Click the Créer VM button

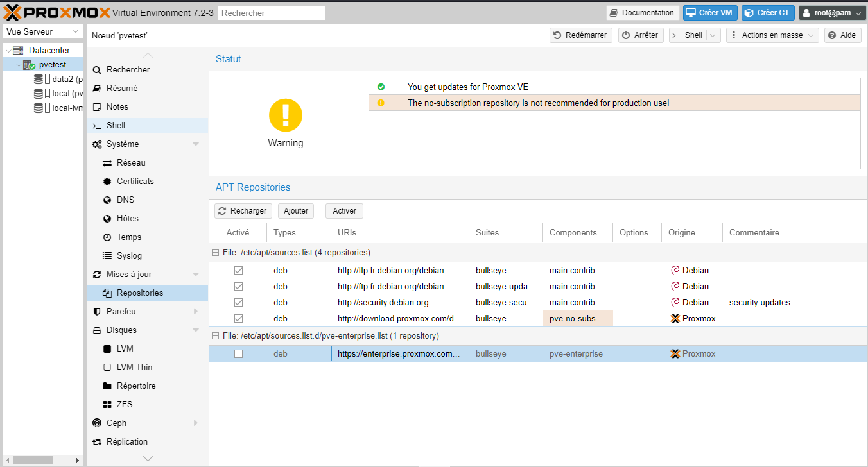click(x=710, y=13)
